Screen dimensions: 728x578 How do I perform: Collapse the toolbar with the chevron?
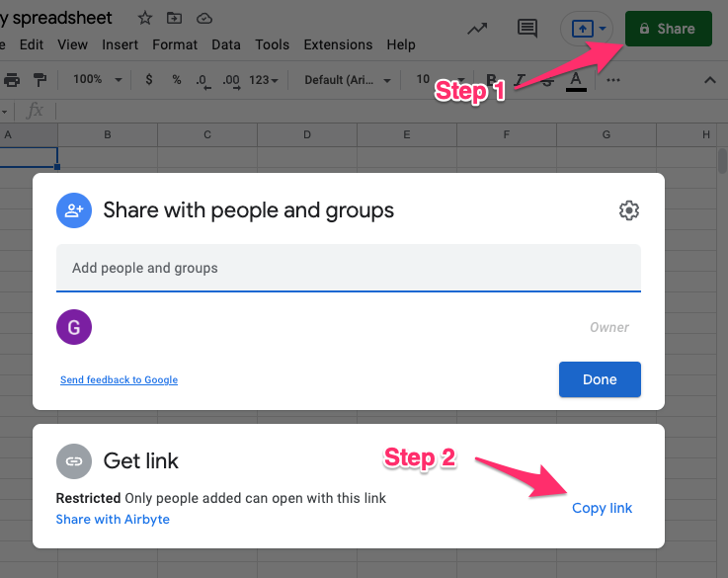click(708, 80)
